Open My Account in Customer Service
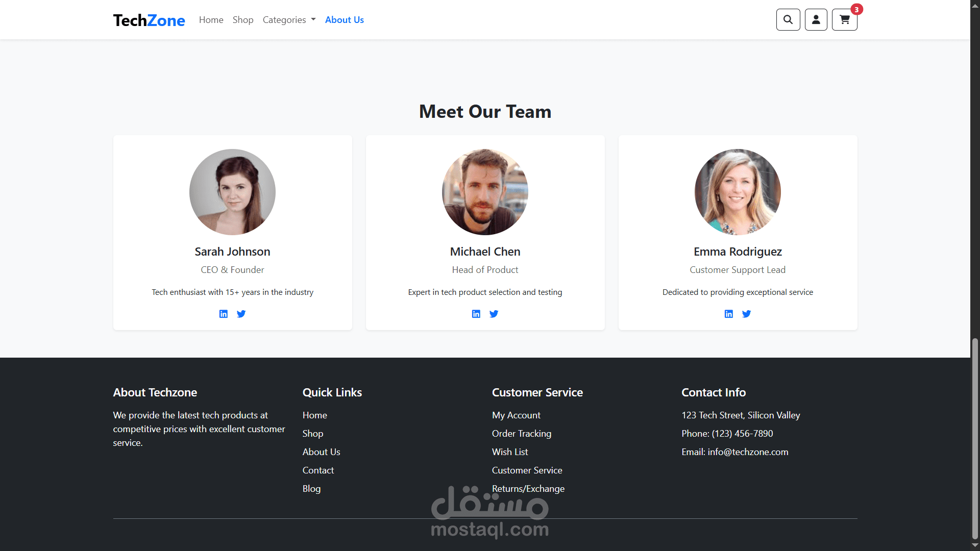 pyautogui.click(x=517, y=415)
